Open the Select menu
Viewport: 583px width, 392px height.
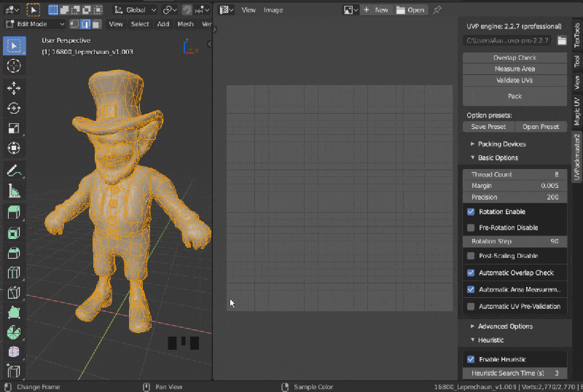point(140,24)
